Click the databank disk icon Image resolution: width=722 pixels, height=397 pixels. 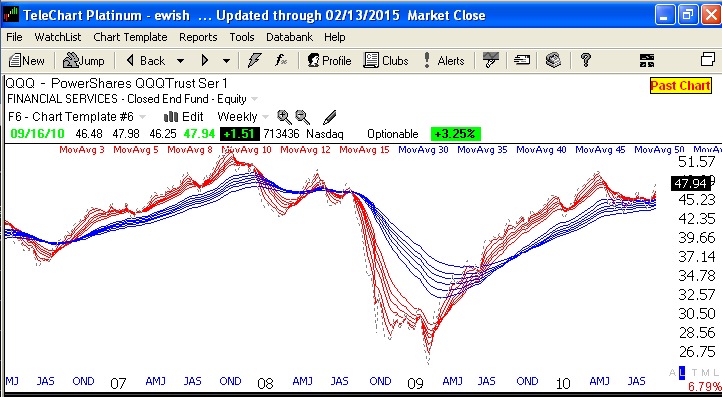click(x=553, y=60)
